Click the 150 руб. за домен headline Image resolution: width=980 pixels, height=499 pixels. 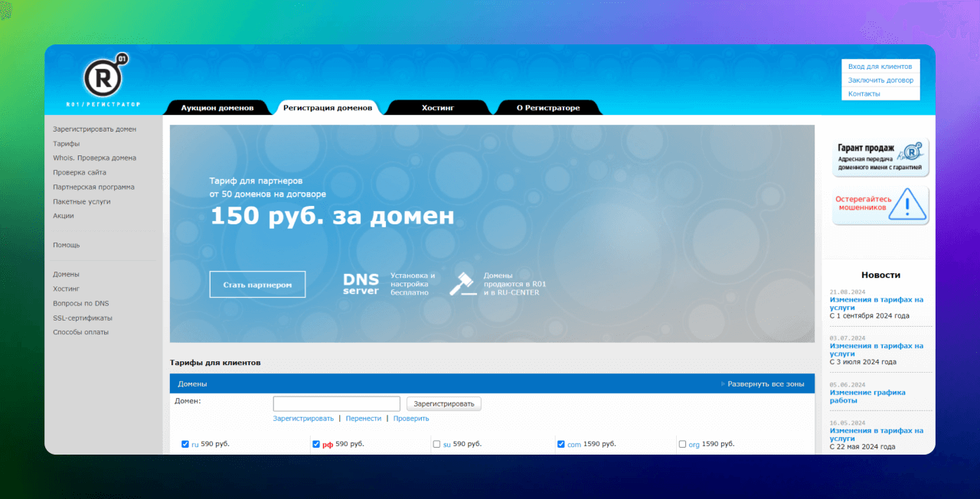(x=332, y=217)
